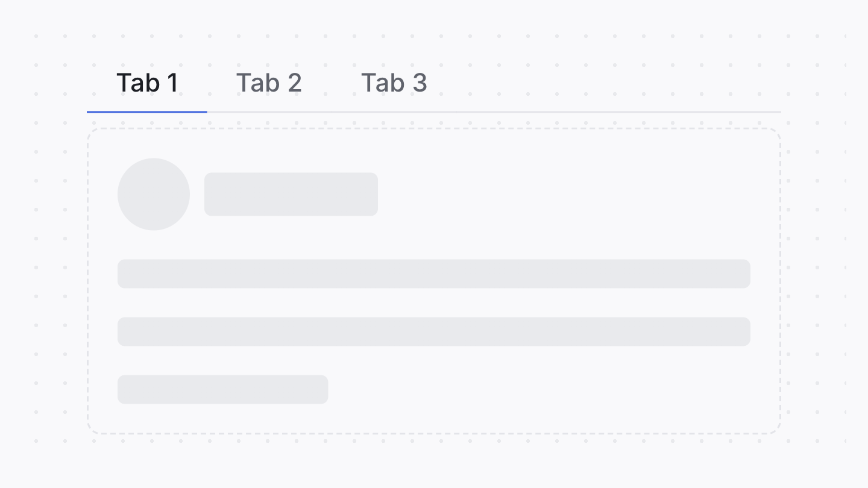
Task: Select the currently active Tab 1
Action: click(147, 83)
